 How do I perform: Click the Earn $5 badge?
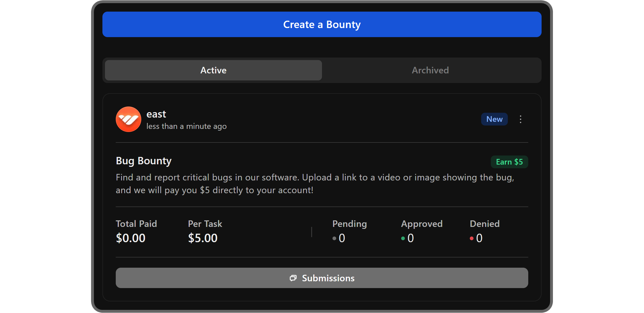coord(509,162)
